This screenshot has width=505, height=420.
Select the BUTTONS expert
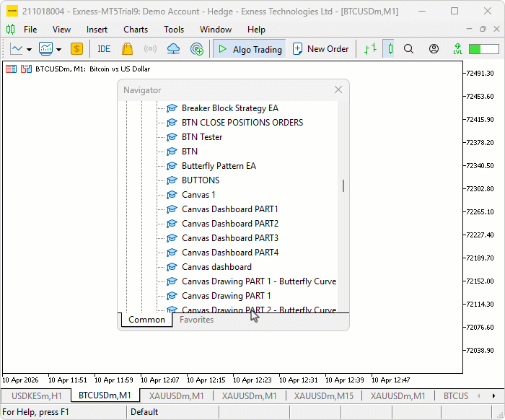(201, 180)
